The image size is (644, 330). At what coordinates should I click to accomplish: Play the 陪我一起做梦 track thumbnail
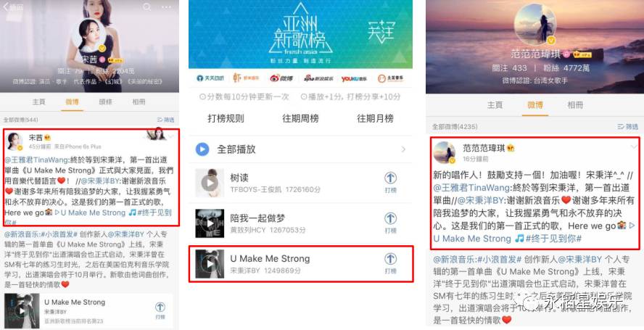(x=210, y=223)
